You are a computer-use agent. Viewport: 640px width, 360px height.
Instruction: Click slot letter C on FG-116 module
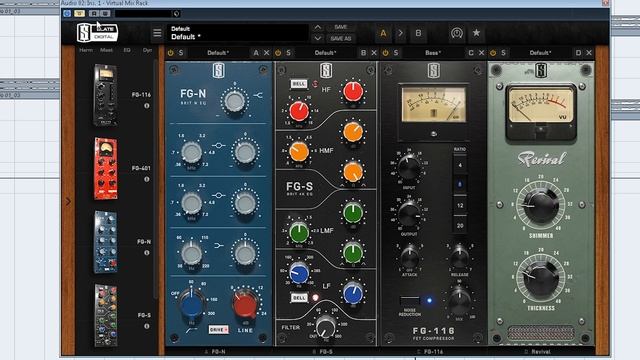471,53
